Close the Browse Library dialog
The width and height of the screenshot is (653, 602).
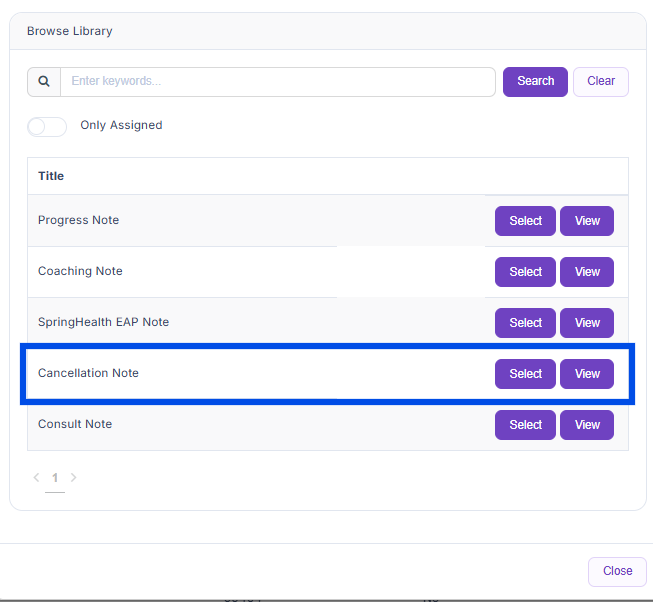[x=617, y=571]
